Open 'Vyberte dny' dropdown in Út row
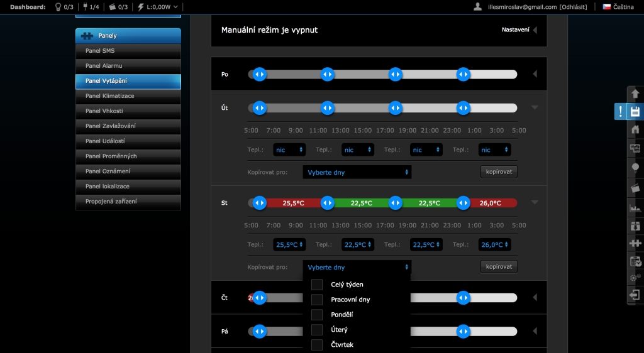 pyautogui.click(x=357, y=172)
